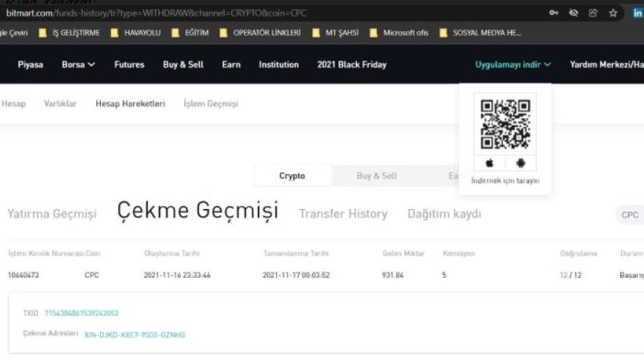This screenshot has height=362, width=644.
Task: Click the Android app download icon
Action: coord(520,163)
